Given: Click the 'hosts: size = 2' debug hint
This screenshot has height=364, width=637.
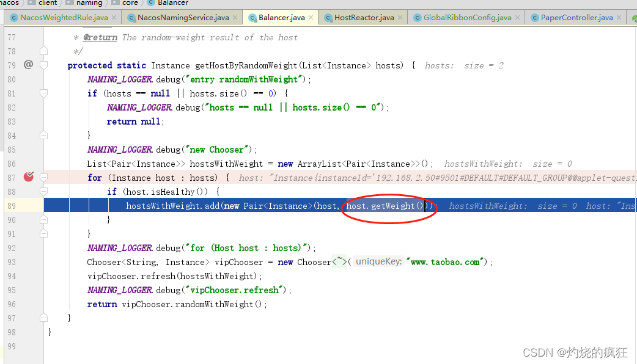Looking at the screenshot, I should [464, 66].
